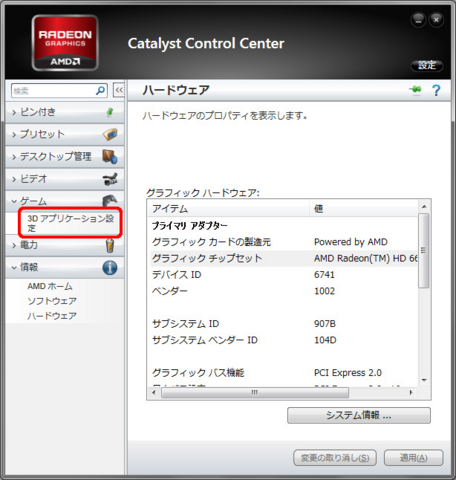Click the horizontal scrollbar left arrow
This screenshot has width=456, height=480.
pyautogui.click(x=154, y=392)
